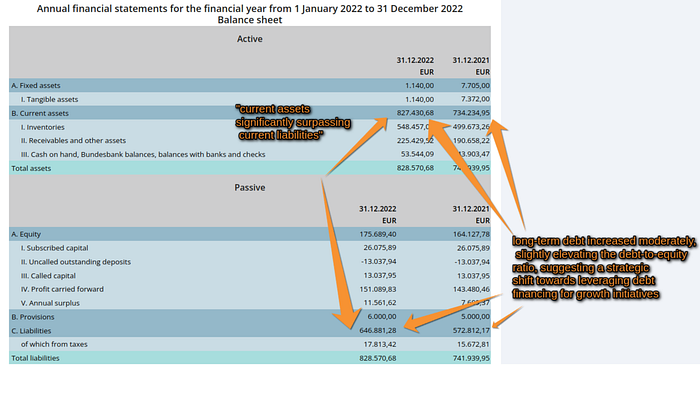Select provisions 2021 value 5.000,00

(475, 316)
